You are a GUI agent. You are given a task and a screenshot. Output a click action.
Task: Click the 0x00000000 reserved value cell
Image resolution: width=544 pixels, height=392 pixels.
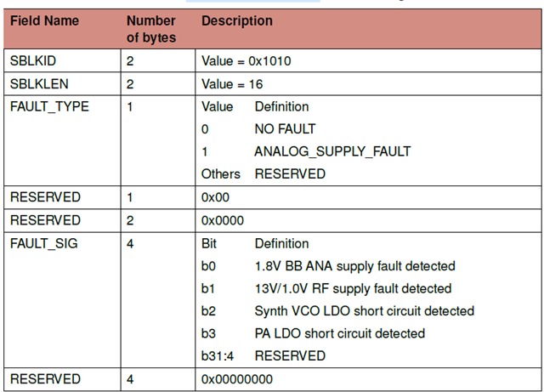click(237, 379)
